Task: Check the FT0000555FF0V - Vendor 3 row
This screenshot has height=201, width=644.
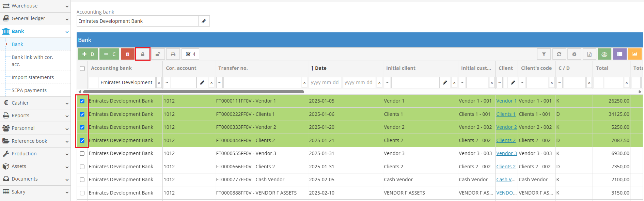Action: (82, 154)
